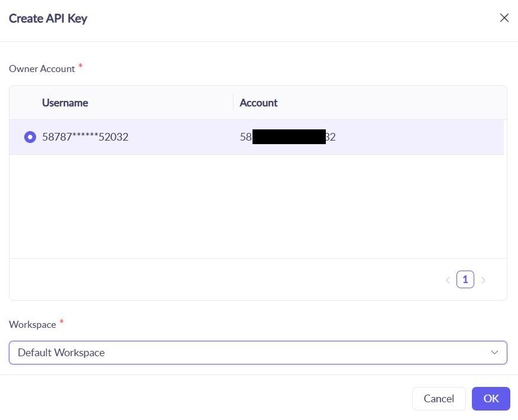
Task: Select the username 58787******52032 text
Action: pos(85,137)
